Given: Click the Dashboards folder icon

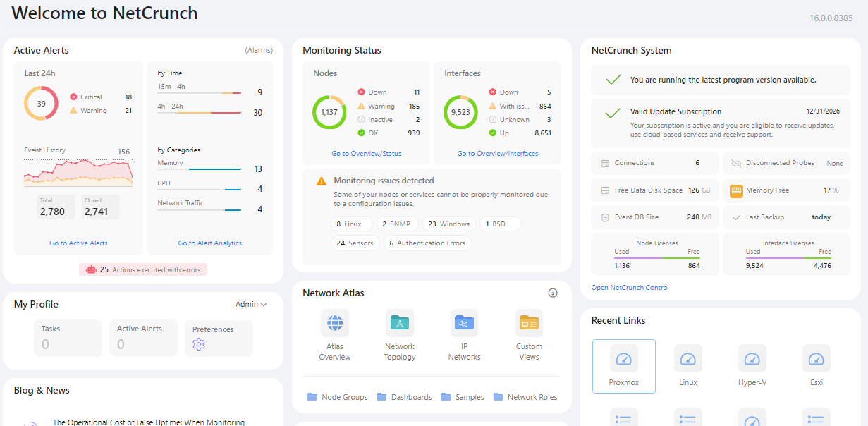Looking at the screenshot, I should pos(382,397).
